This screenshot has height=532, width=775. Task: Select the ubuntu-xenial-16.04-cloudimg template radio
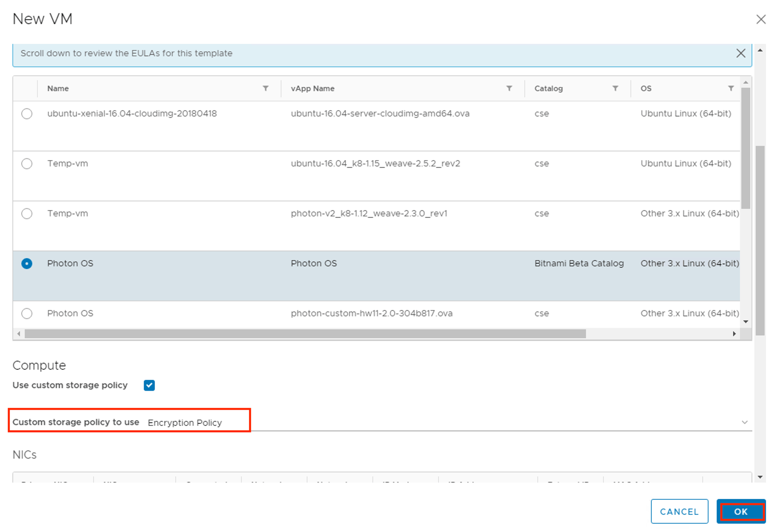[27, 113]
